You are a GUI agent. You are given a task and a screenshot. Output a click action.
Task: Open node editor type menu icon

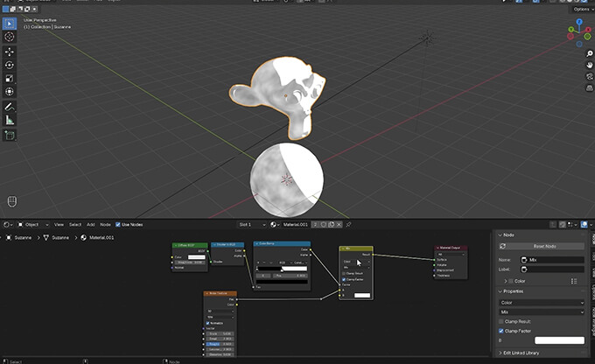coord(8,225)
